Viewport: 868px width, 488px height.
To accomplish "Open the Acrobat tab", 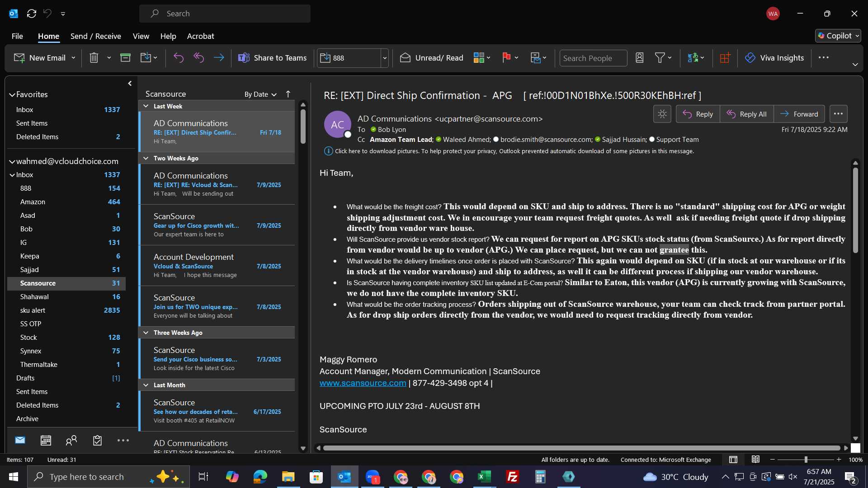I will (200, 36).
